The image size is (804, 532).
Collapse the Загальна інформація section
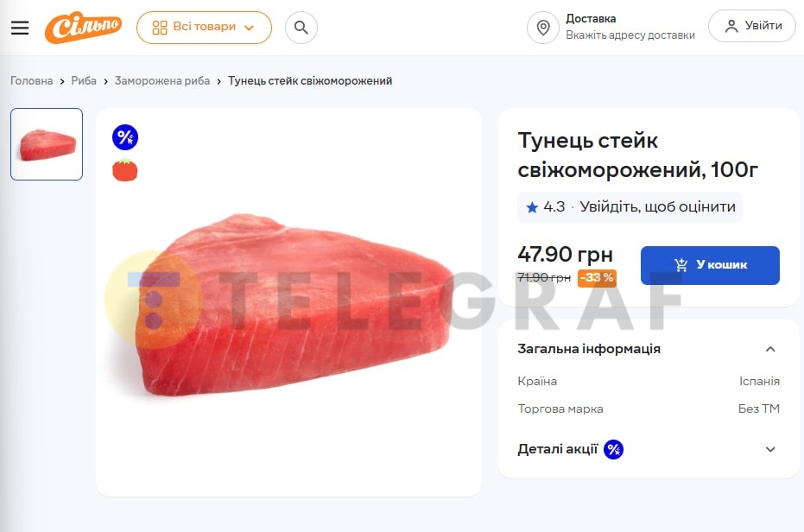[x=770, y=350]
